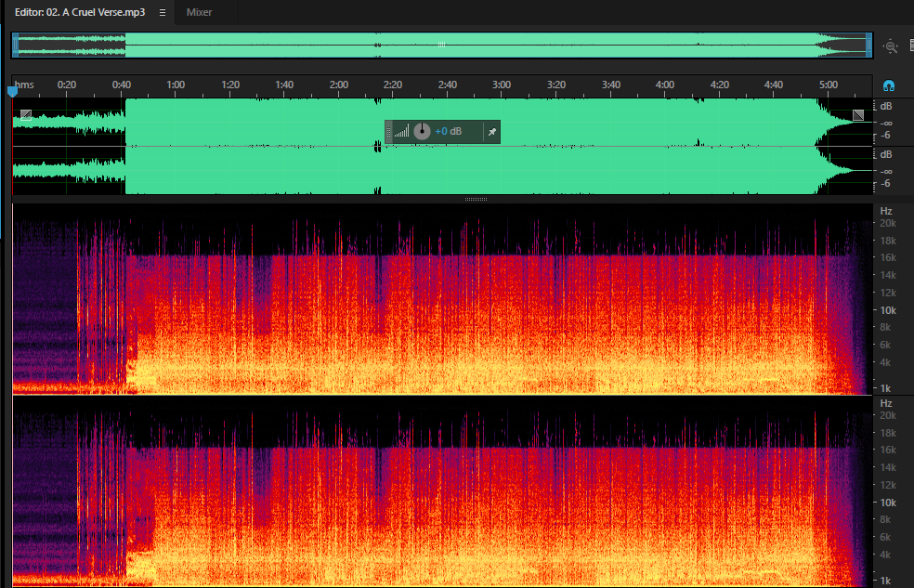Click the right handle of the overview navigator
This screenshot has width=914, height=588.
point(868,45)
